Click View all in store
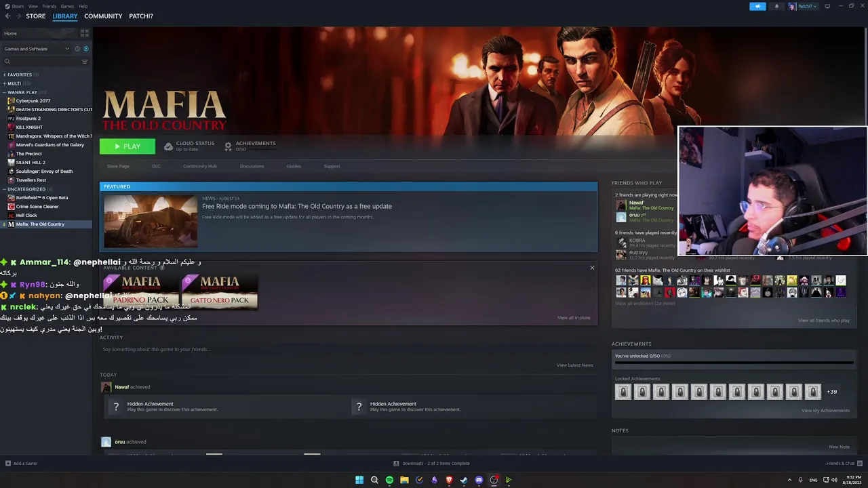 click(x=574, y=318)
